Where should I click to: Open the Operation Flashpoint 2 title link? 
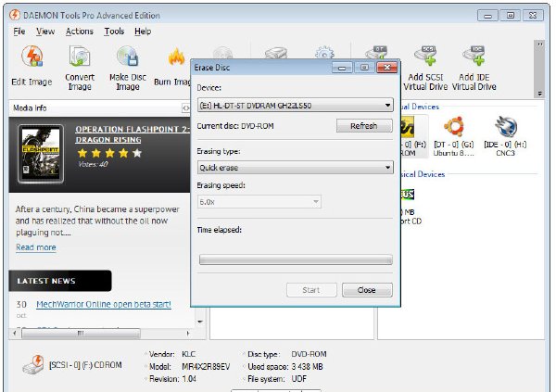pyautogui.click(x=133, y=134)
